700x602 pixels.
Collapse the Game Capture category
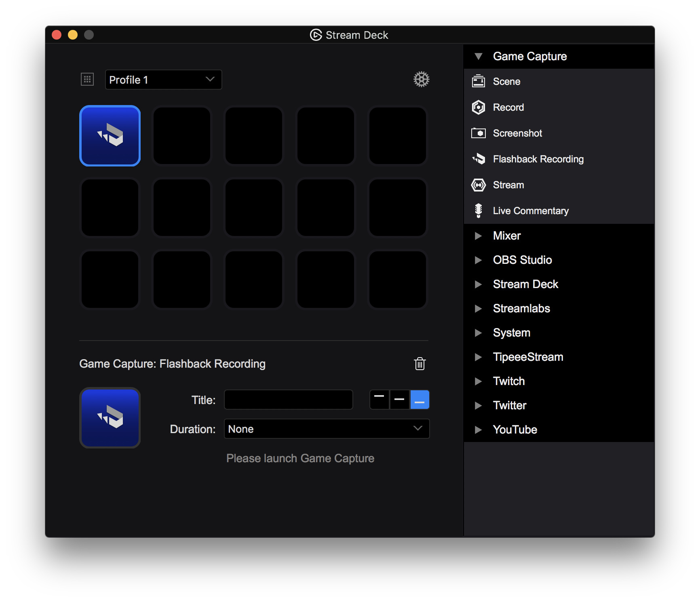point(479,56)
